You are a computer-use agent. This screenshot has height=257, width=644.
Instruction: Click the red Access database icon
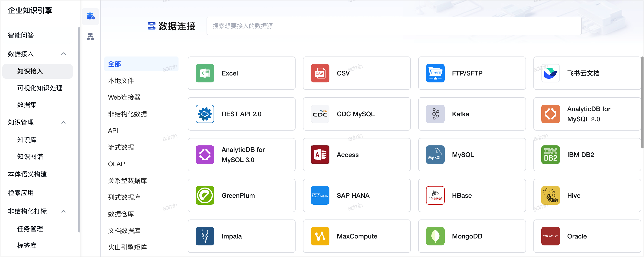pyautogui.click(x=320, y=155)
